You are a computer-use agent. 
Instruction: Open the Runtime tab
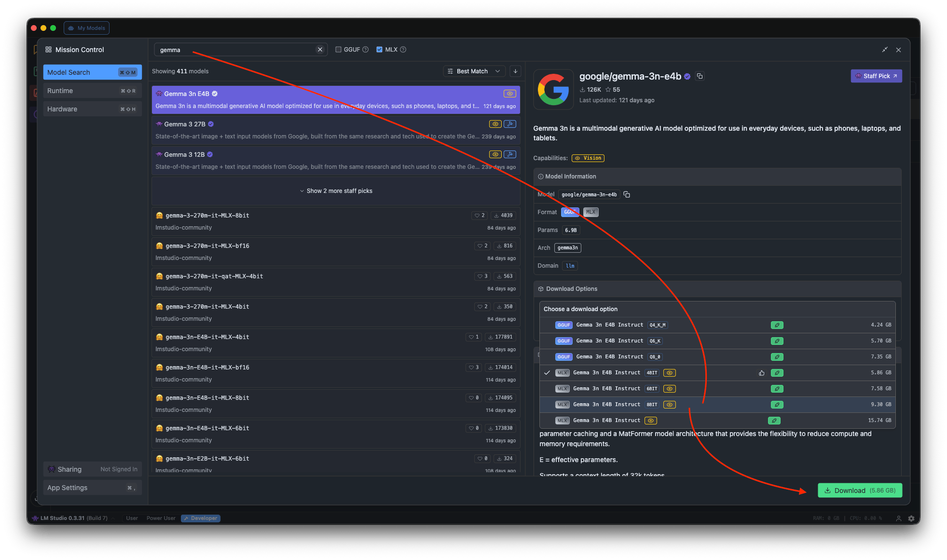[x=92, y=91]
